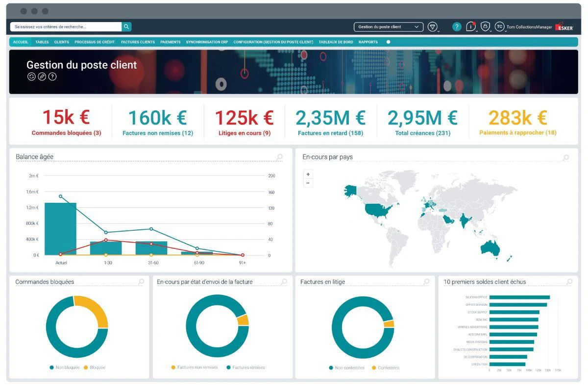
Task: Zoom out on the map with minus
Action: [x=308, y=183]
